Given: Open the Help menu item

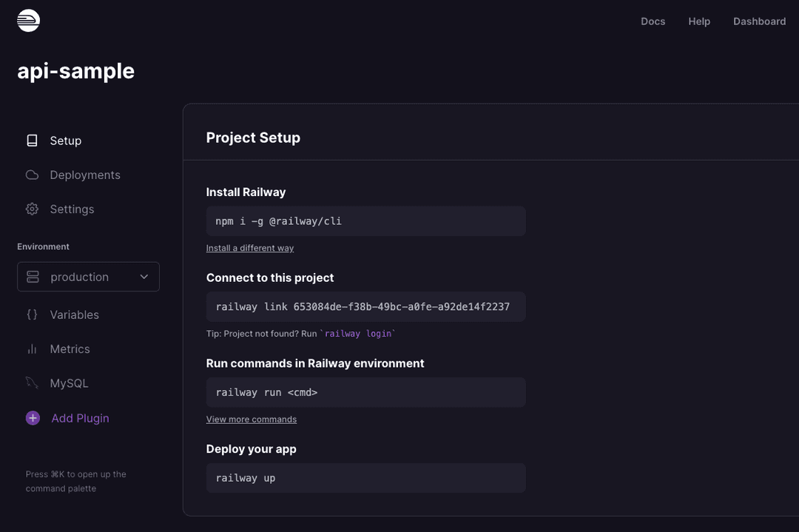Looking at the screenshot, I should (x=699, y=21).
